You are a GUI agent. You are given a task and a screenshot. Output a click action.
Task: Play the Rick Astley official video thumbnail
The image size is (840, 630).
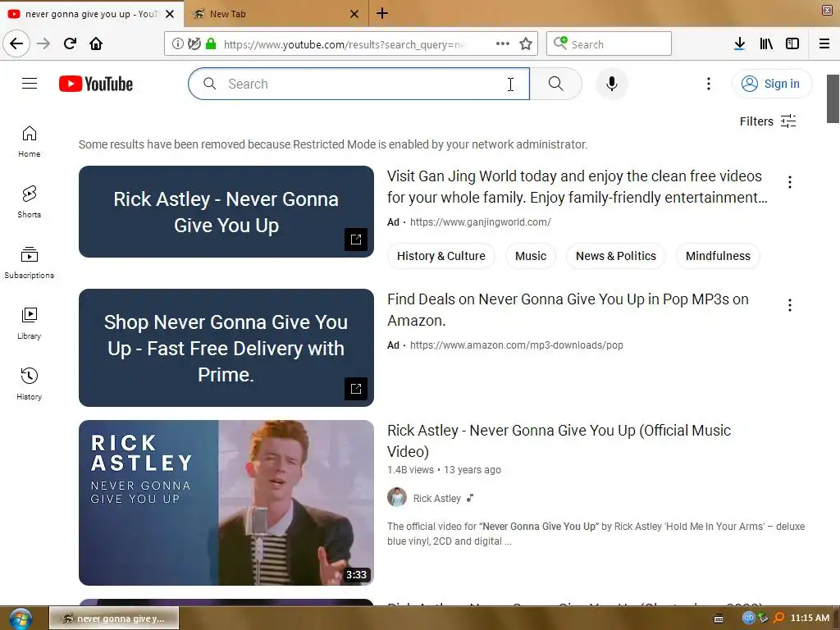tap(226, 503)
